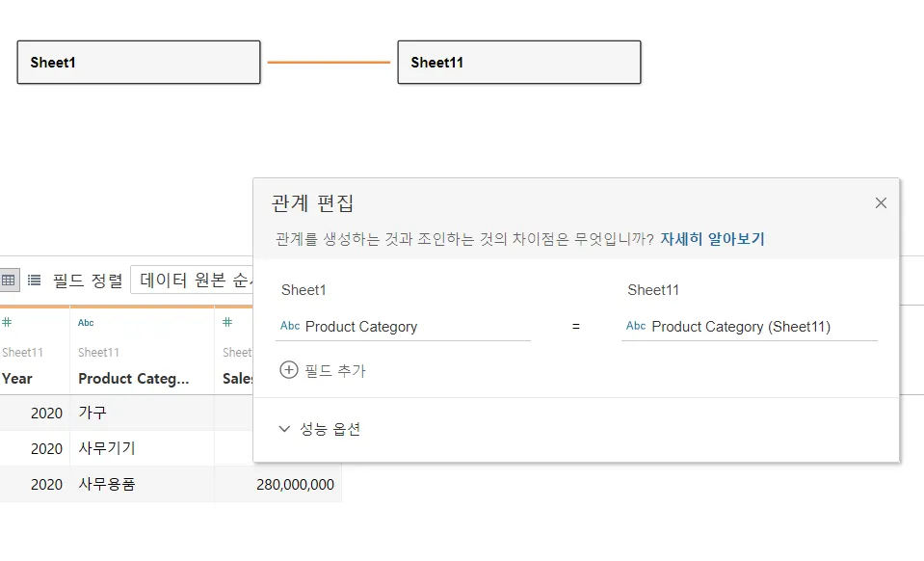Viewport: 924px width, 561px height.
Task: Select the 사무용품 cell
Action: pos(107,484)
